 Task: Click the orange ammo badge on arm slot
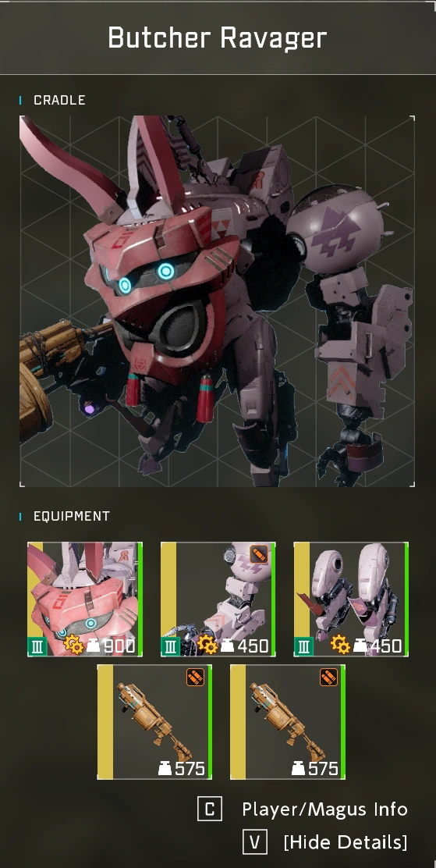259,554
